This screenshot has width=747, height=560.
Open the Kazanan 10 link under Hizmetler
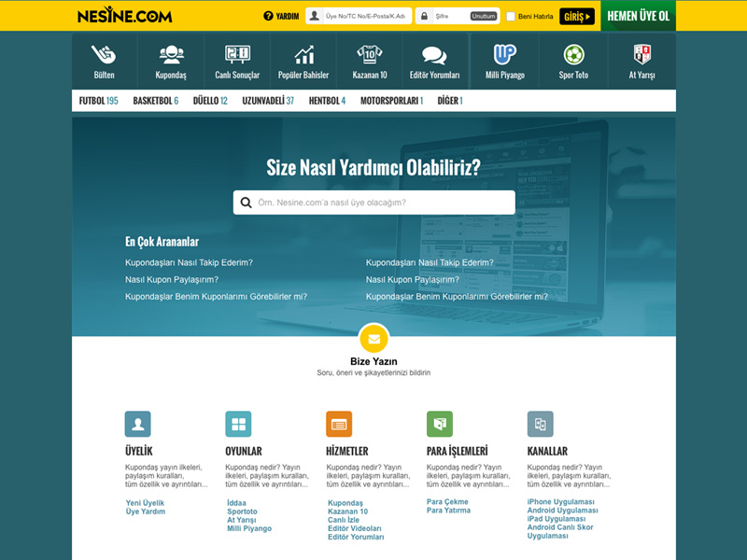(x=347, y=511)
